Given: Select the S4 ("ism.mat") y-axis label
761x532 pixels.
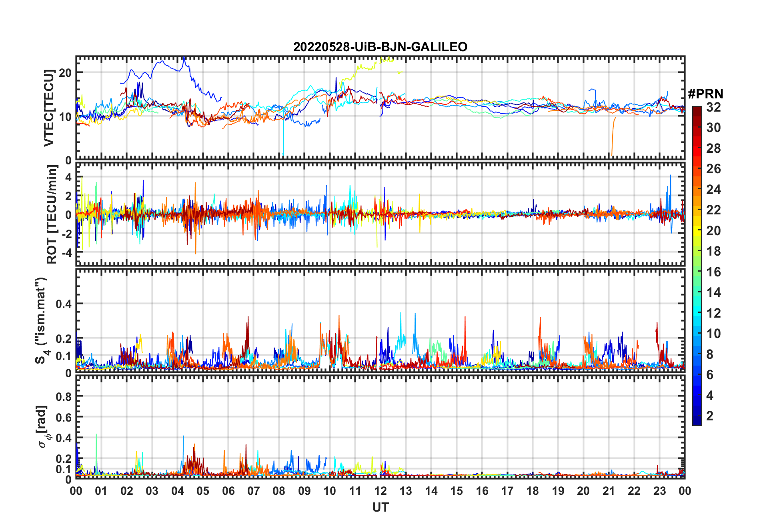Looking at the screenshot, I should click(42, 321).
